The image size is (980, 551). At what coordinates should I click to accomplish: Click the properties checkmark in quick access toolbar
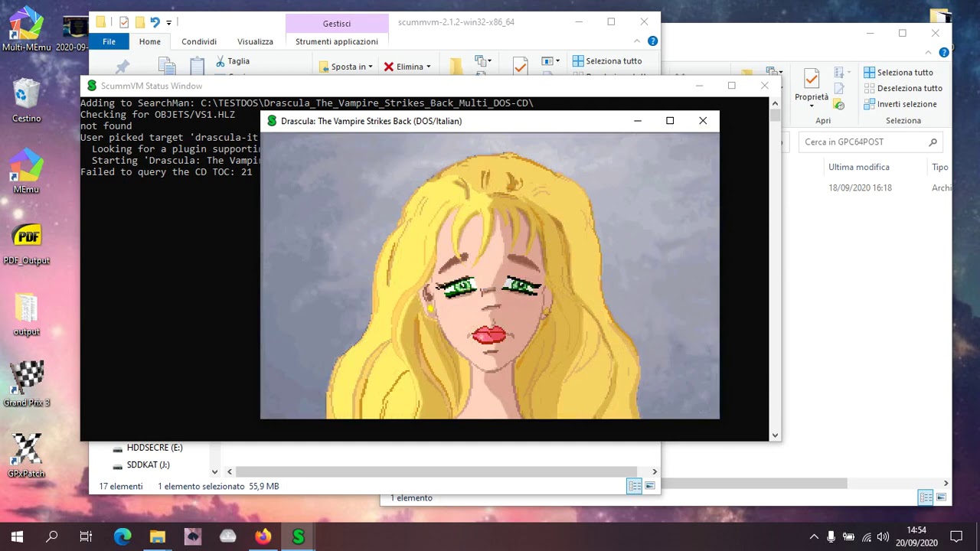(123, 22)
